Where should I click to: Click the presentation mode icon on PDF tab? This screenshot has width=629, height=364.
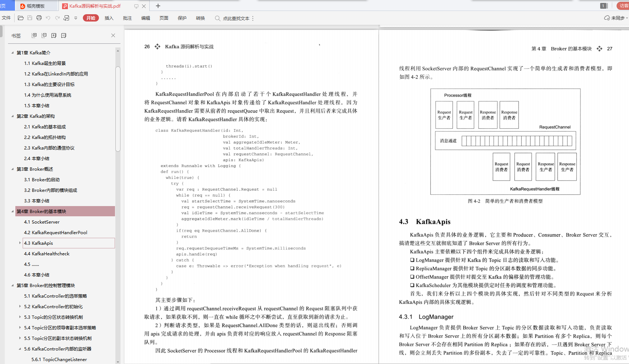click(x=136, y=6)
